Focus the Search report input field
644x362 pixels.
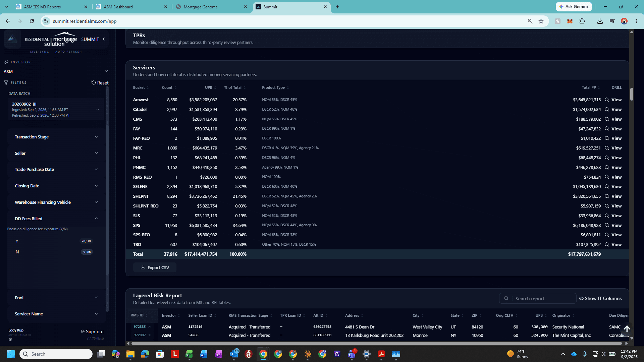538,299
